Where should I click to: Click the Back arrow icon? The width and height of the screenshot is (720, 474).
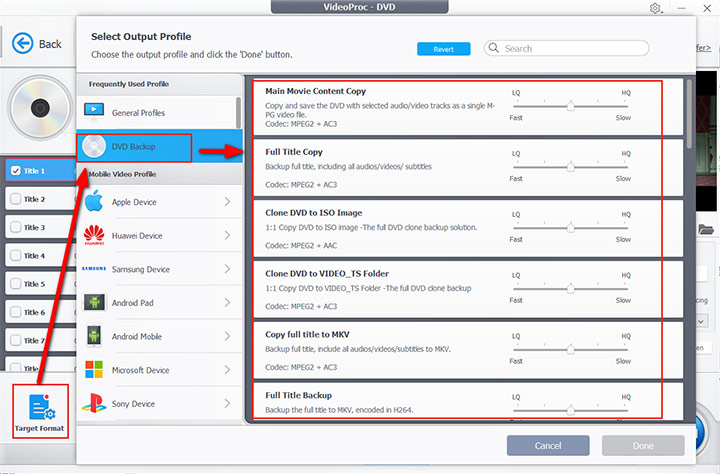tap(22, 44)
